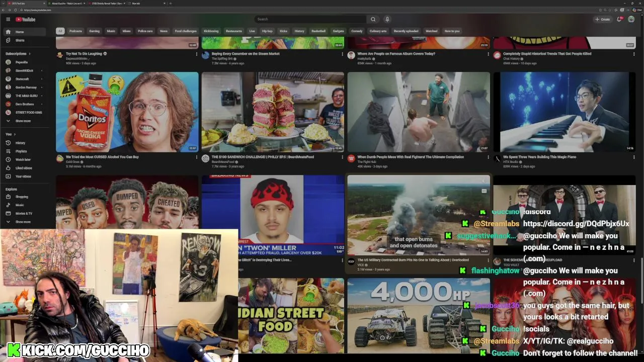Select the Gaming filter chip
Screen dimensions: 644x362
point(95,31)
